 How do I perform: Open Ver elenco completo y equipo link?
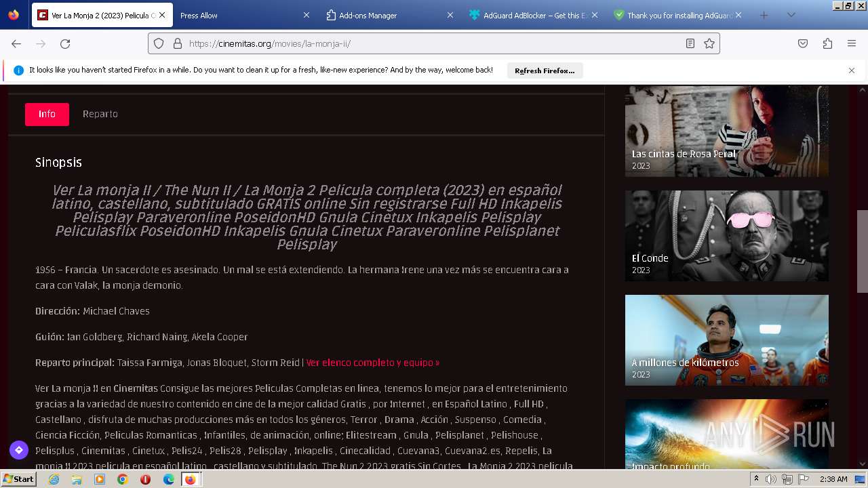372,363
